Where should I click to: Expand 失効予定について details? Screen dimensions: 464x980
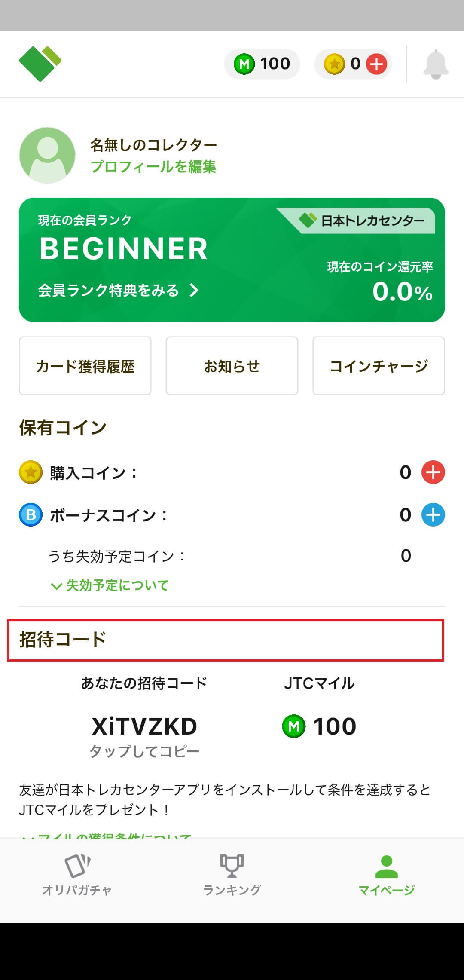point(110,585)
